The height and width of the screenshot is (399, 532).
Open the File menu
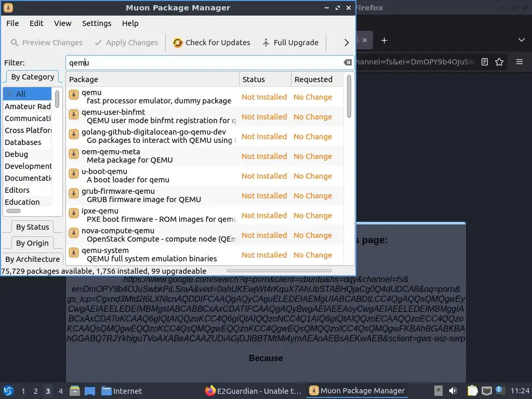click(12, 23)
